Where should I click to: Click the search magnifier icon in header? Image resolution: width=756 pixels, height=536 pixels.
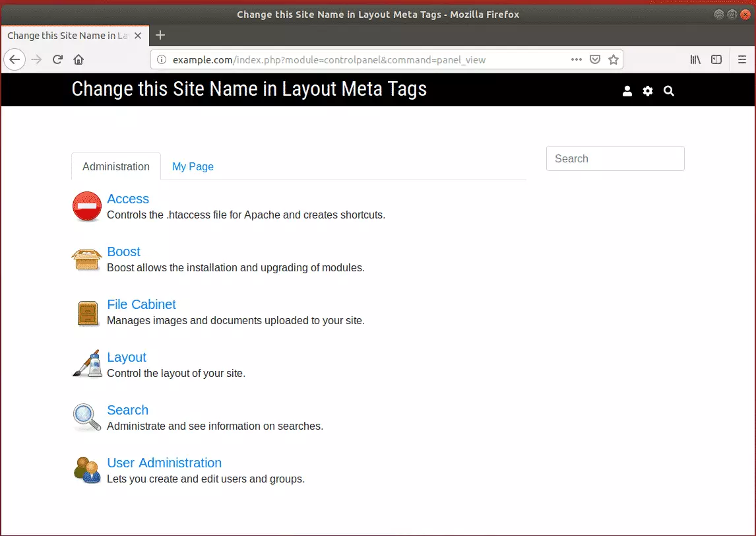click(x=669, y=90)
